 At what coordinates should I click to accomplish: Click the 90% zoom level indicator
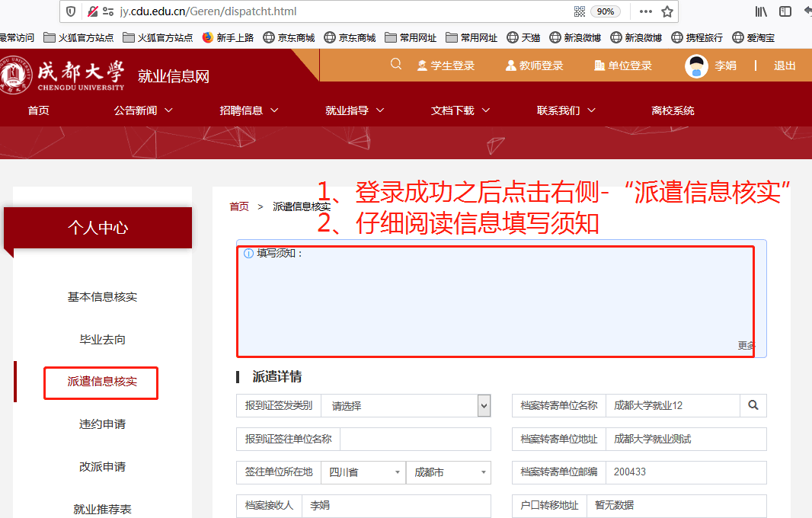click(606, 11)
